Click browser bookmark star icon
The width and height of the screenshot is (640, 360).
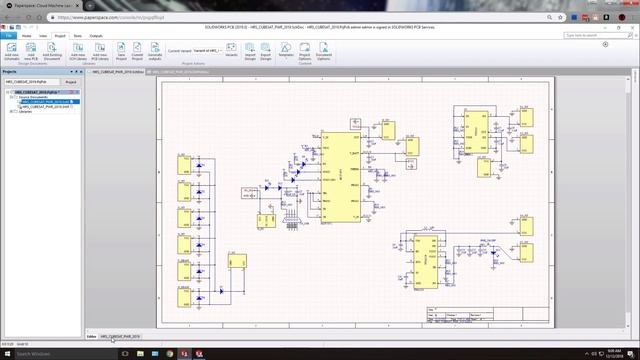[560, 18]
